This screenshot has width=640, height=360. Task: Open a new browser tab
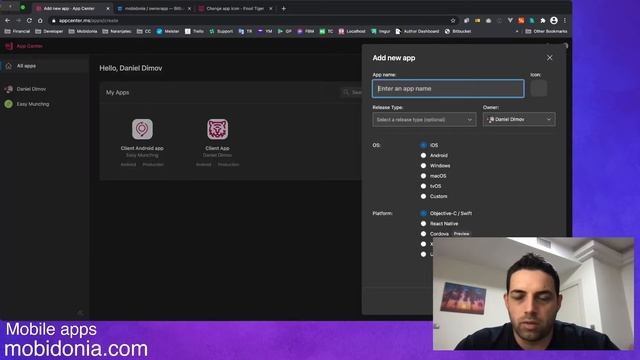pyautogui.click(x=284, y=8)
